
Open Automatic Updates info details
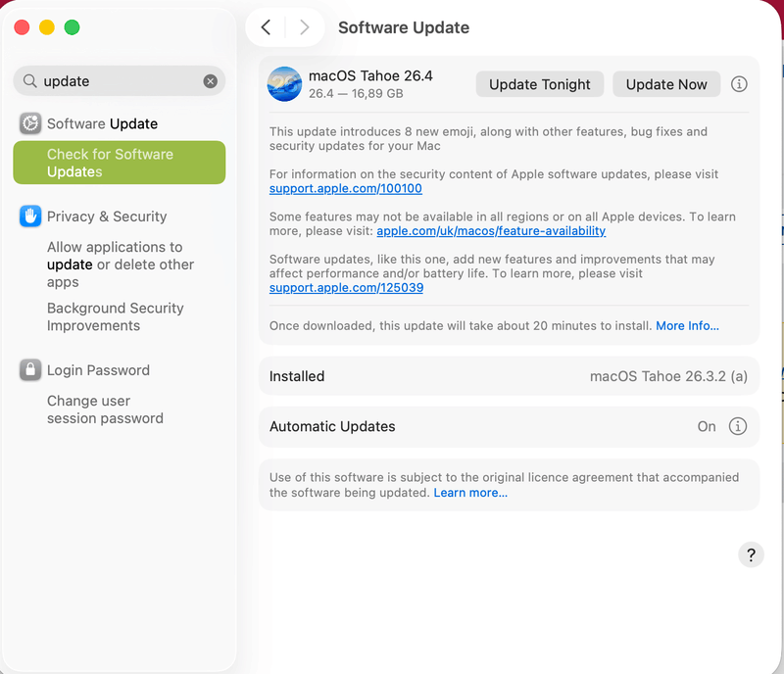[738, 426]
